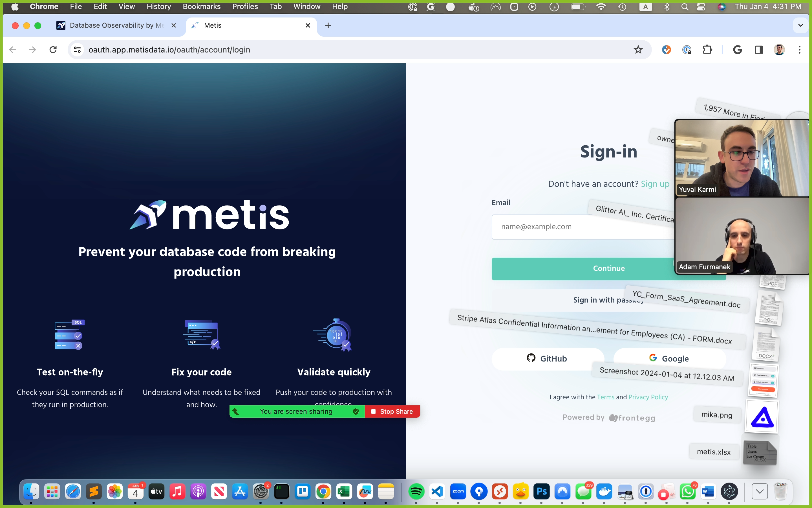Reload the current page

53,50
